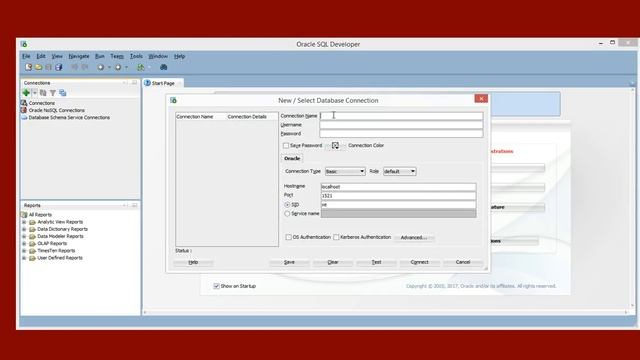640x360 pixels.
Task: Open the Navigate menu
Action: click(x=79, y=56)
